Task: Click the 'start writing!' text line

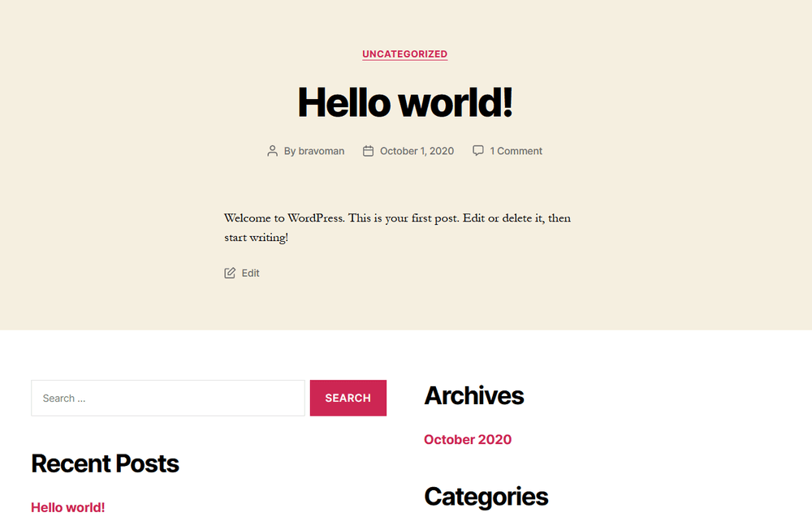Action: (x=256, y=238)
